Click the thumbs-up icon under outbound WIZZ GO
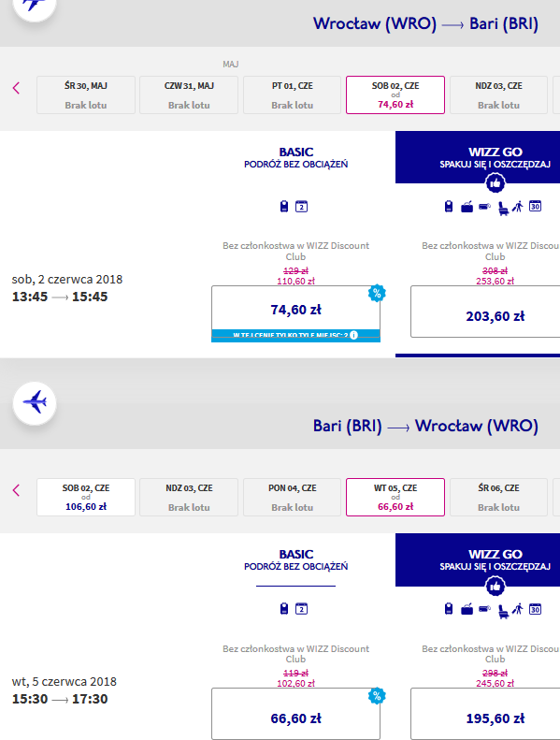 pos(495,183)
